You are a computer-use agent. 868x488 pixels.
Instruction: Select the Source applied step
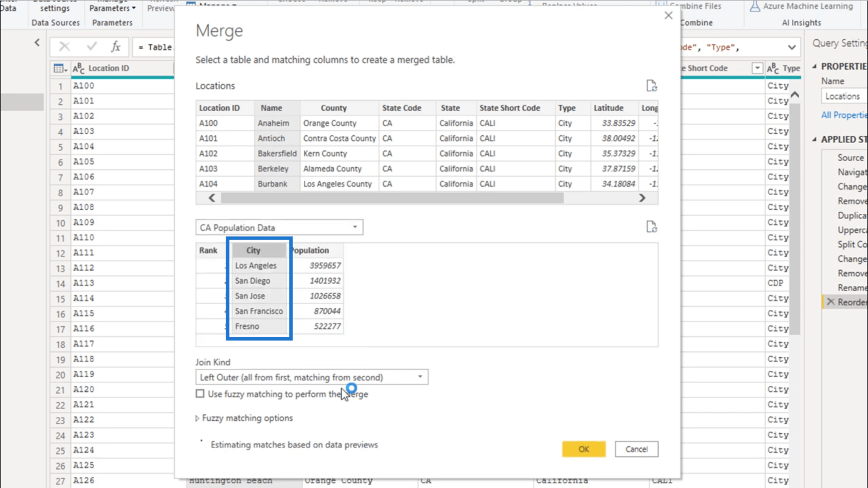click(850, 158)
